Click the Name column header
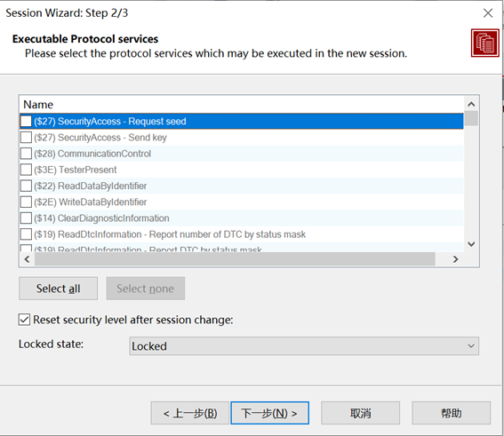The width and height of the screenshot is (504, 436). click(x=38, y=105)
